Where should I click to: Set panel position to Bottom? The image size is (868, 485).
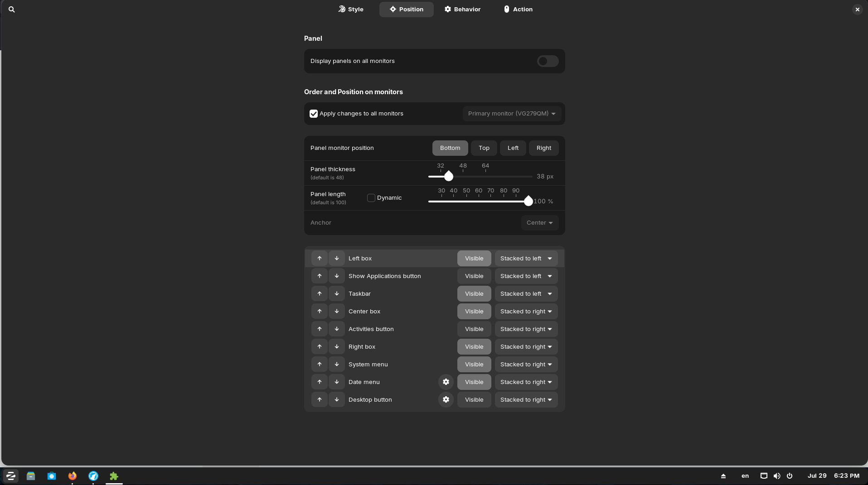pos(450,148)
